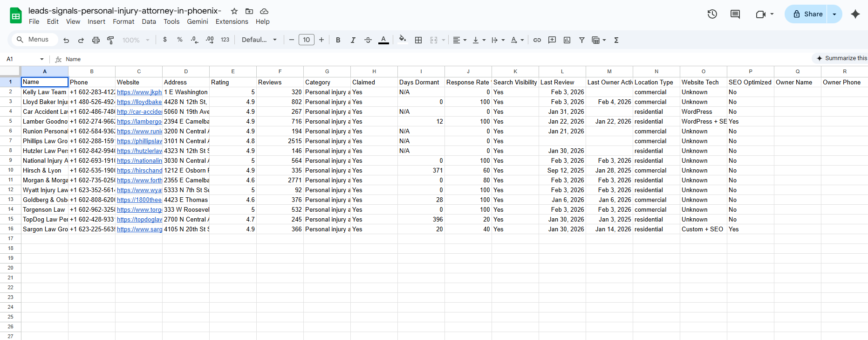
Task: Open the Name box dropdown arrow
Action: pyautogui.click(x=42, y=59)
